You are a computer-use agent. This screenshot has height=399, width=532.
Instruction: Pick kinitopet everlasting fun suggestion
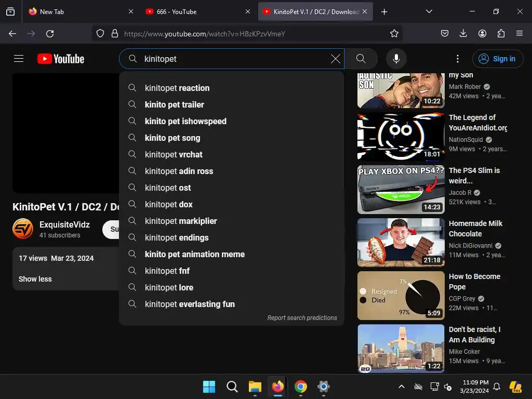(232, 304)
